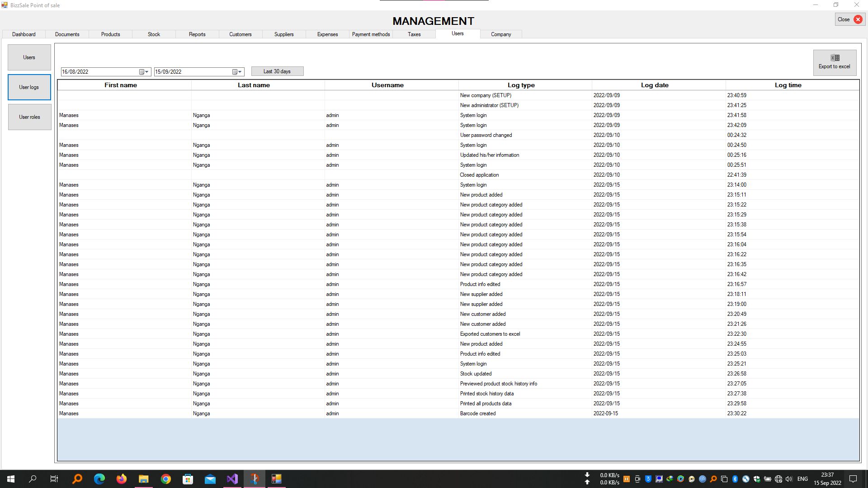Click the Last 30 days button
Viewport: 868px width, 488px height.
[277, 71]
